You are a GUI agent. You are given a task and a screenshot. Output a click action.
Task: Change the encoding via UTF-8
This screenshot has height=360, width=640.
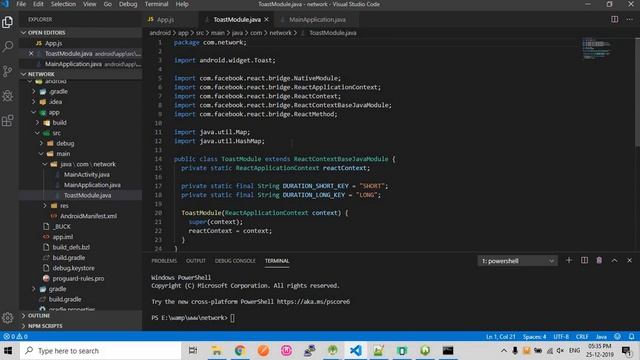click(x=561, y=337)
